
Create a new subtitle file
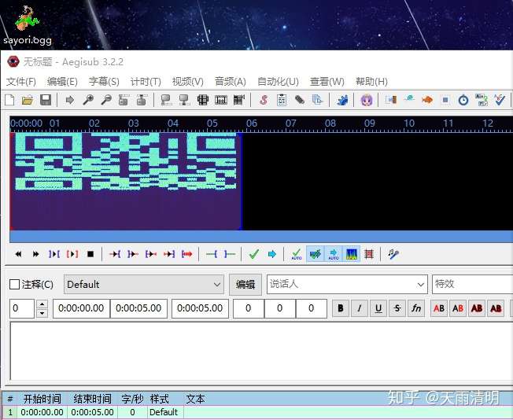(x=9, y=100)
